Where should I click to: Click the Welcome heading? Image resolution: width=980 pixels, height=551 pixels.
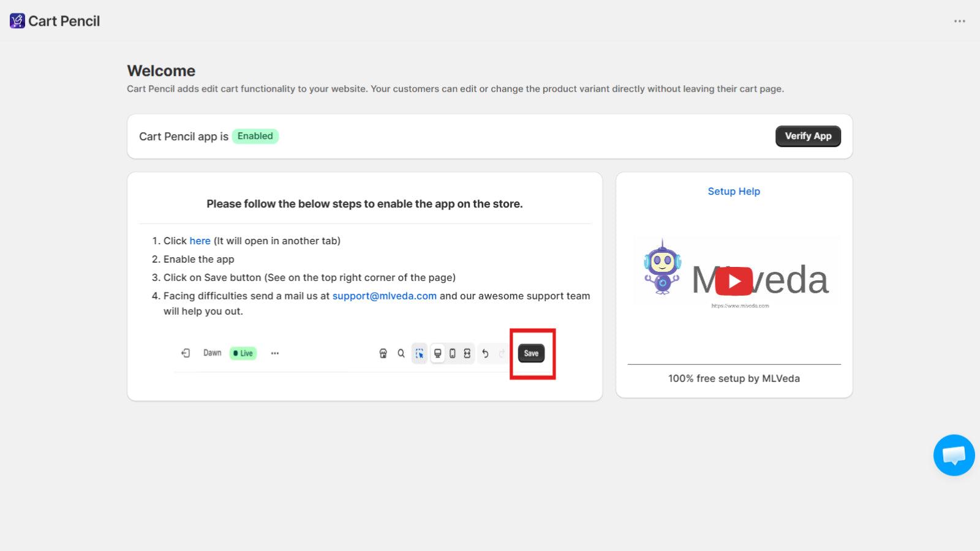[x=161, y=70]
